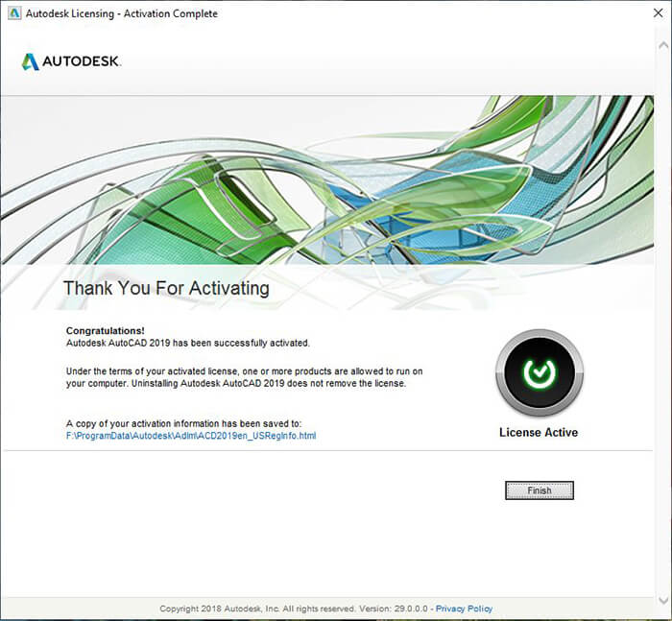Viewport: 672px width, 621px height.
Task: Click the vertical scrollbar track
Action: click(x=663, y=322)
